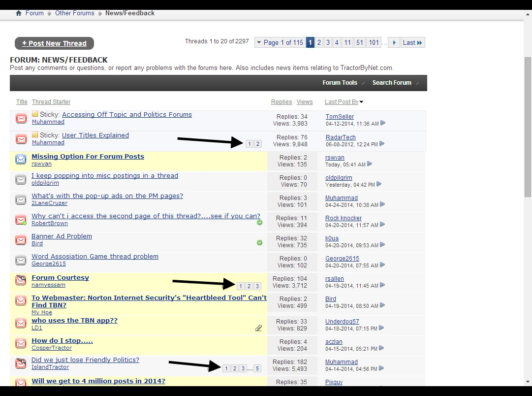The height and width of the screenshot is (396, 532).
Task: Go to page 51 of thread list
Action: [x=360, y=43]
